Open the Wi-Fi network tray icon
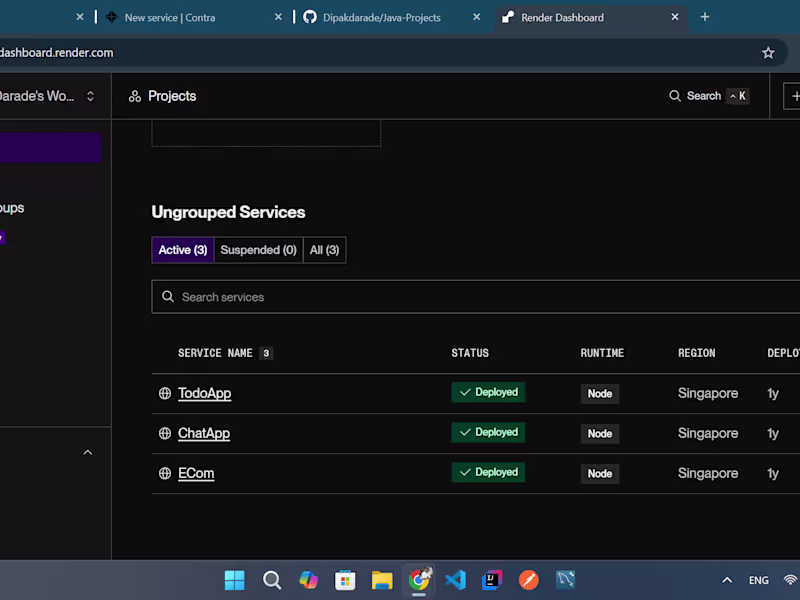 pos(791,580)
